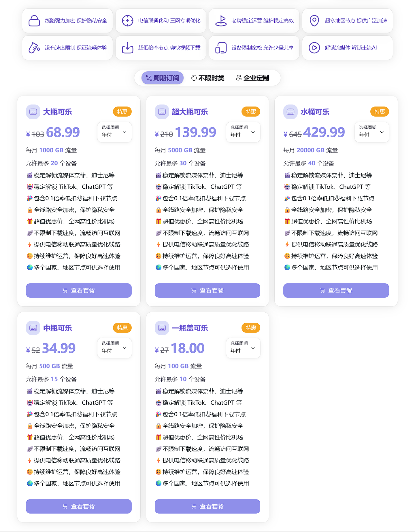Screen dimensions: 415x532
Task: Click the lock icon for line encryption feature
Action: (x=34, y=21)
